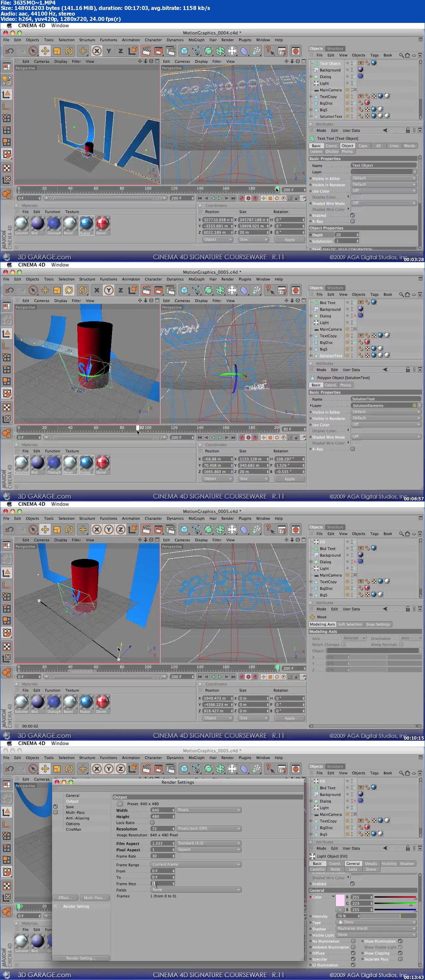425x980 pixels.
Task: Click Effect... button in Render Settings
Action: tap(65, 897)
